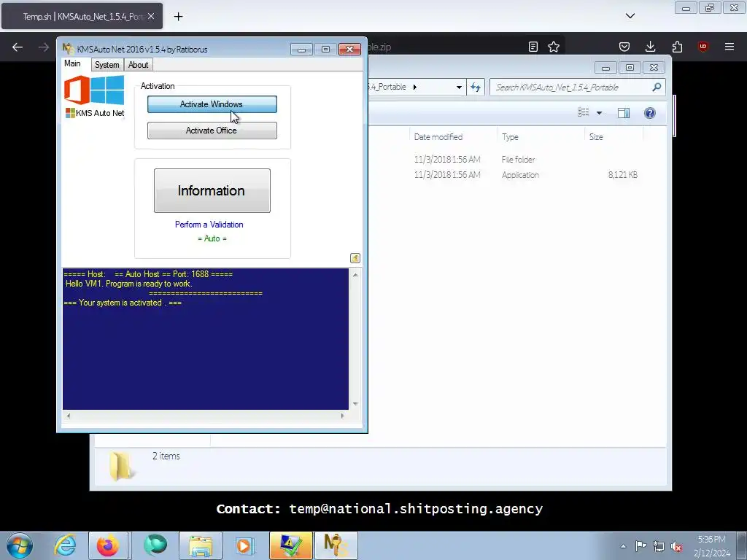Image resolution: width=747 pixels, height=560 pixels.
Task: Open Explorer help icon
Action: [650, 113]
